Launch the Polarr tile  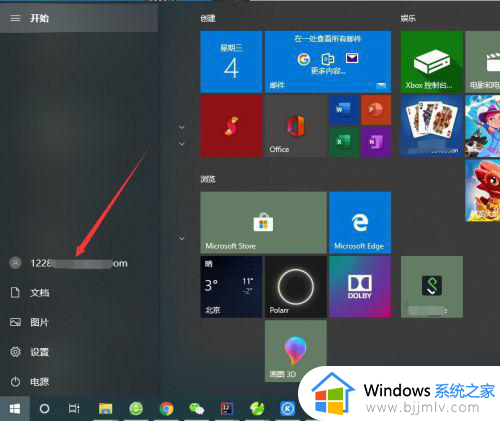click(296, 287)
